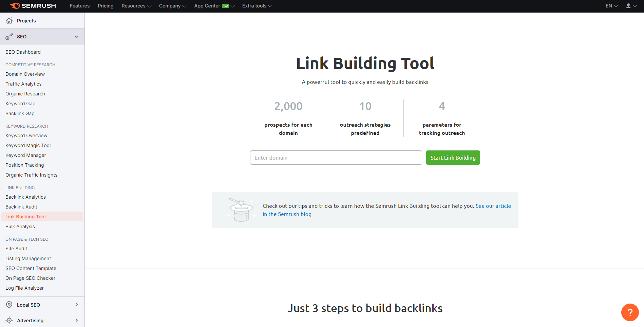
Task: Open Organic Research
Action: click(25, 94)
